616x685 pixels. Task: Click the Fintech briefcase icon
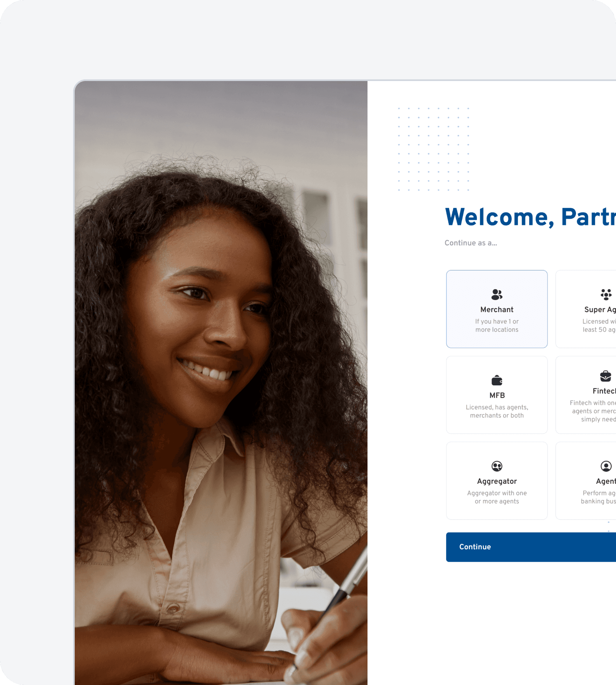click(x=605, y=376)
